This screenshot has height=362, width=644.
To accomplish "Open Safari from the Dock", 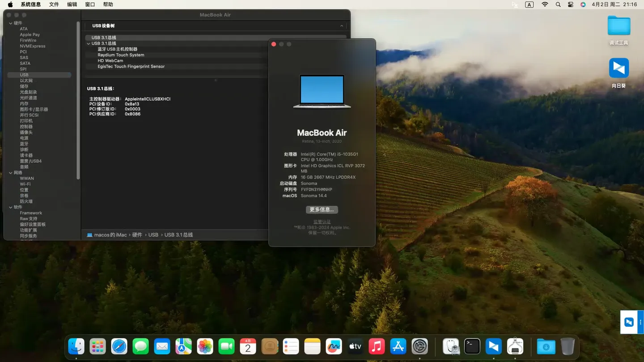I will click(119, 346).
